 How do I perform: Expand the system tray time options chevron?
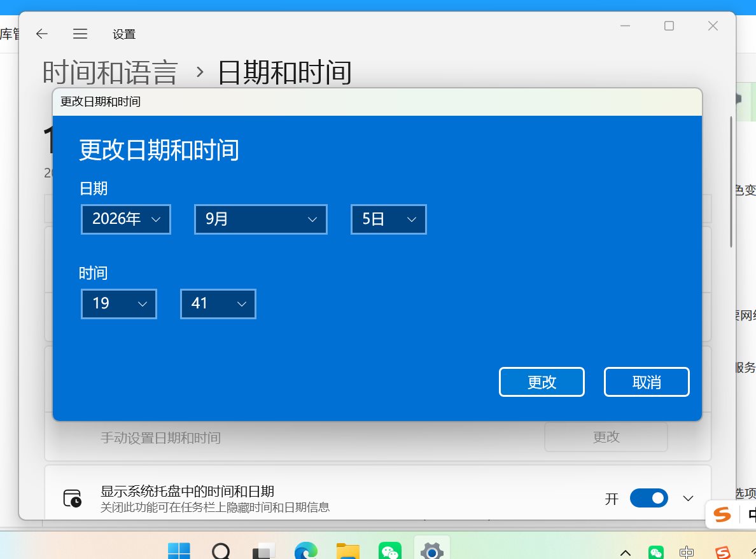[x=688, y=499]
